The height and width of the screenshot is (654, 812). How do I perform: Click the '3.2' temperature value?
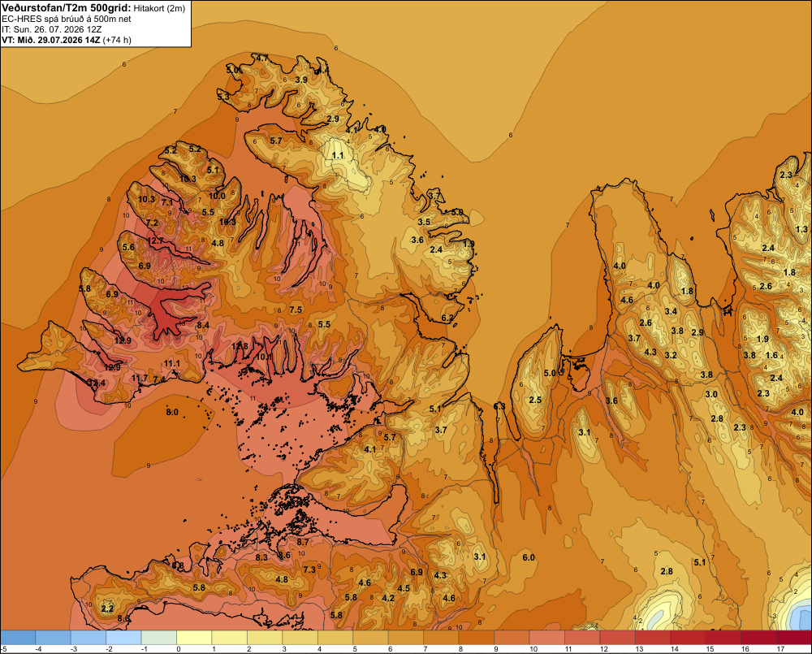click(671, 355)
